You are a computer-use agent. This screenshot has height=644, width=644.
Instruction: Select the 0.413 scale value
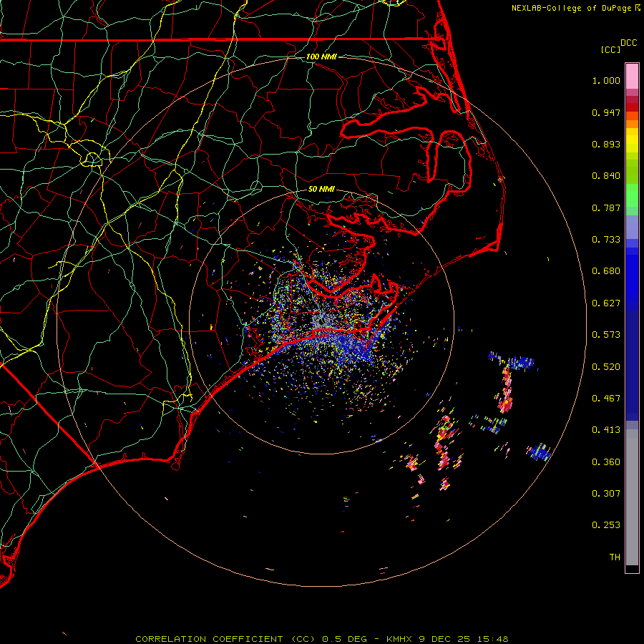pos(606,430)
